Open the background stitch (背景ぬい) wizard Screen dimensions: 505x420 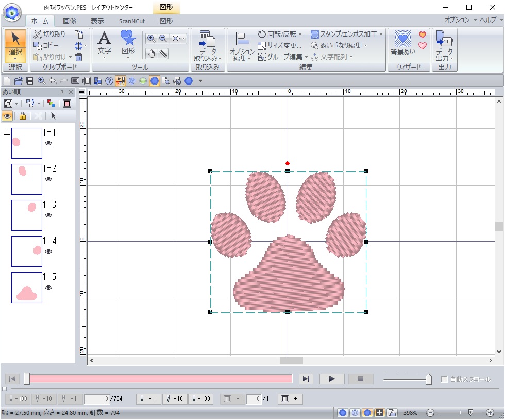click(403, 43)
